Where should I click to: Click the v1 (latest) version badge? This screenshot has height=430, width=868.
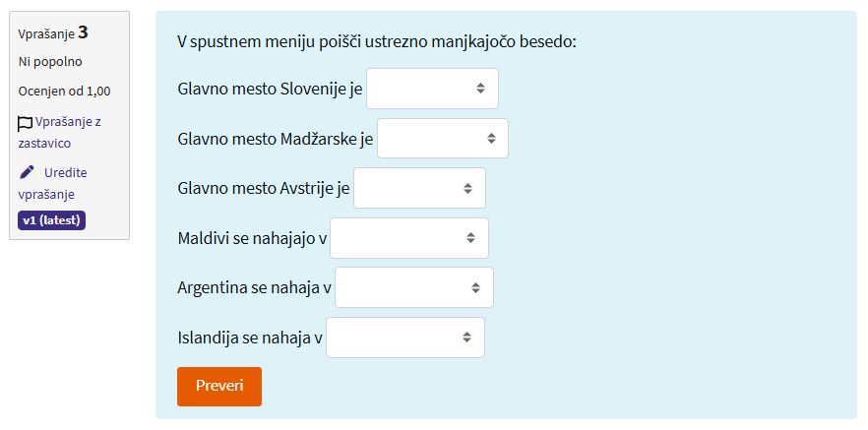pyautogui.click(x=52, y=219)
